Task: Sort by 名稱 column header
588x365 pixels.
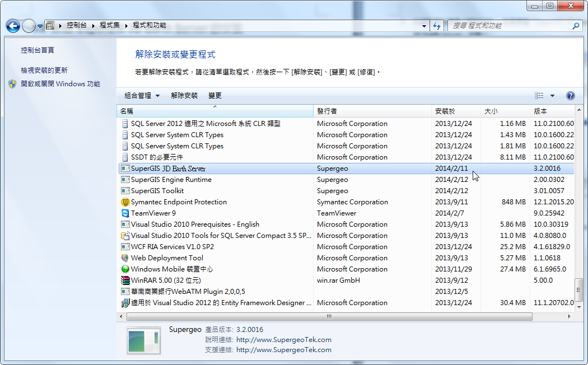Action: (x=215, y=111)
